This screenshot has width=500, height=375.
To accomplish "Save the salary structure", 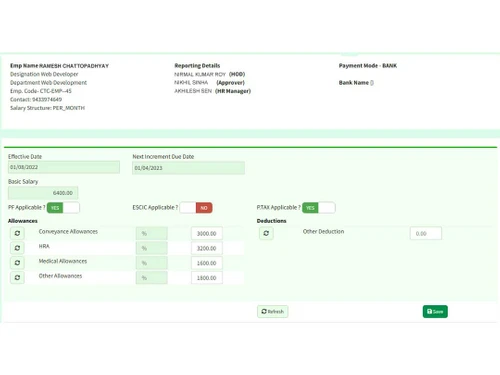I will click(x=435, y=311).
